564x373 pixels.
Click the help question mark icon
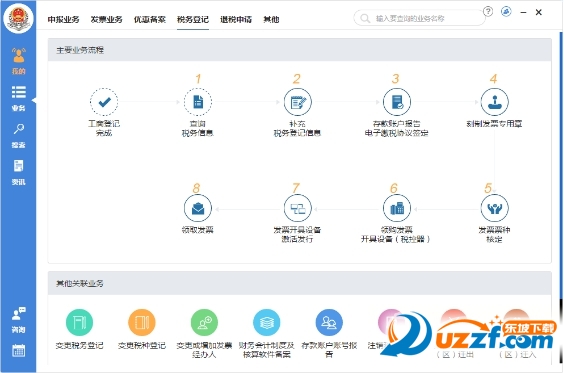tap(488, 12)
